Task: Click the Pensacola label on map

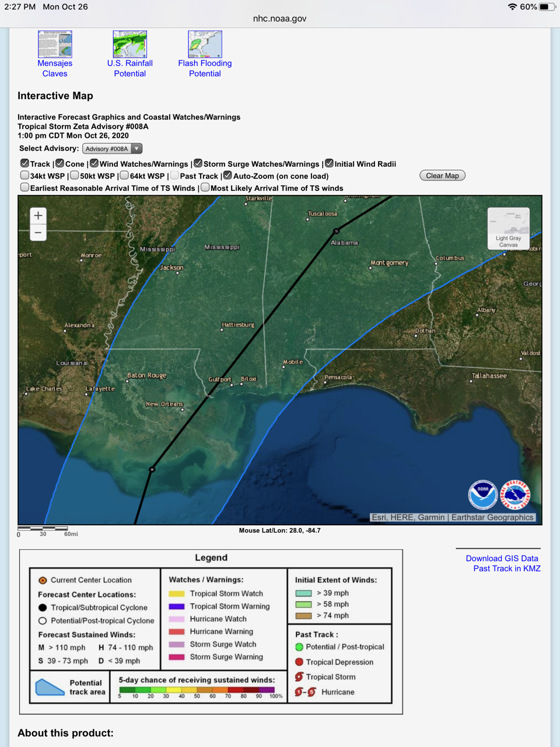Action: (338, 377)
